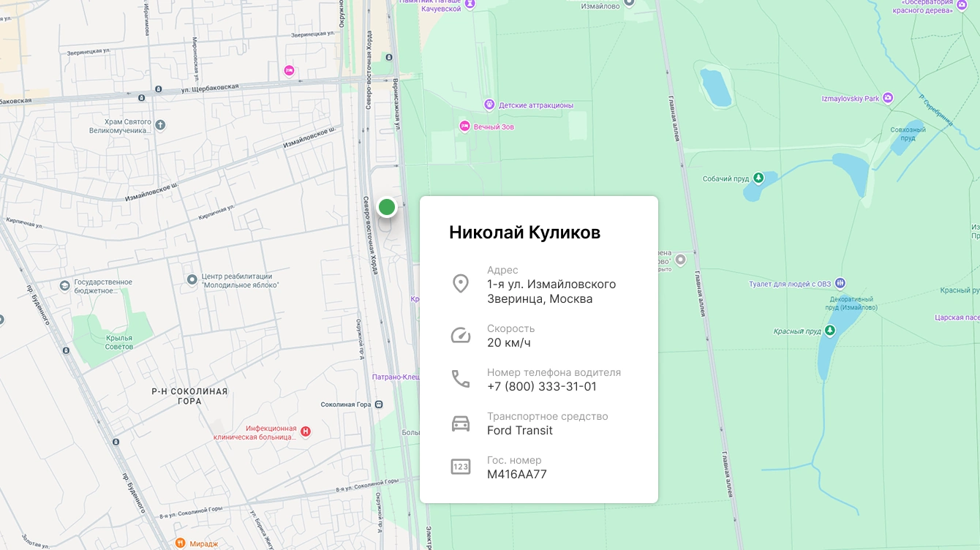Click the phone number +7 (800) 333-31-01
Image resolution: width=980 pixels, height=550 pixels.
(542, 386)
